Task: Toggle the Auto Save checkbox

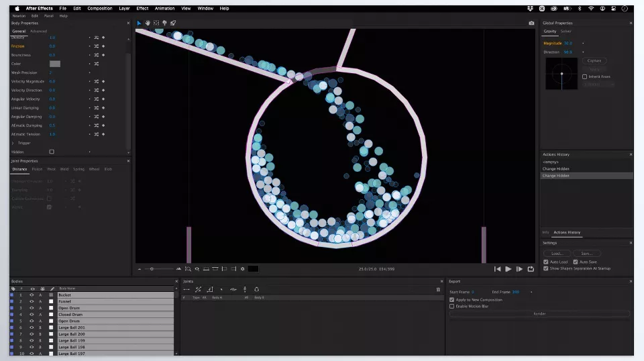Action: click(576, 262)
